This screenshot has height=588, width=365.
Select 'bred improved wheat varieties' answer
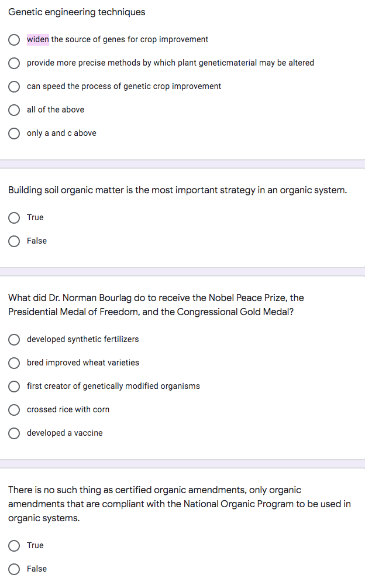(13, 363)
